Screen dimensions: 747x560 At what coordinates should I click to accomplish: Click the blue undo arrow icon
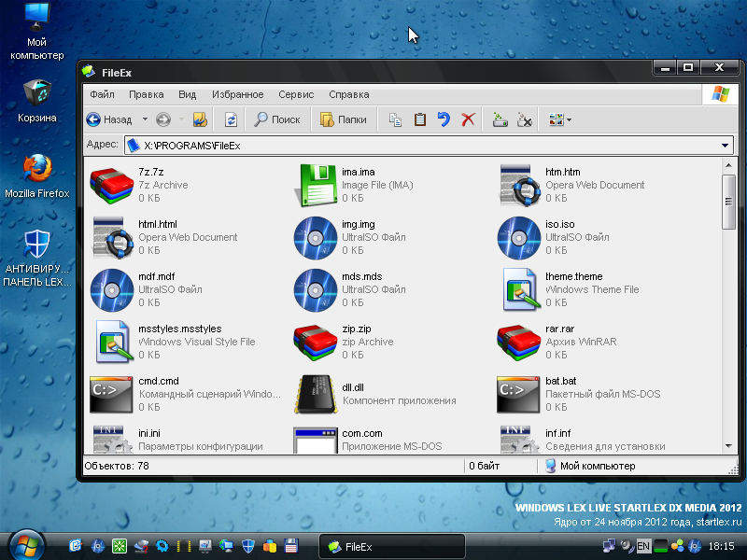[444, 119]
